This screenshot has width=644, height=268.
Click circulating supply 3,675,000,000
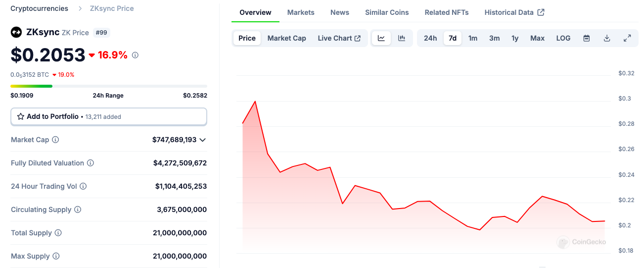click(182, 210)
